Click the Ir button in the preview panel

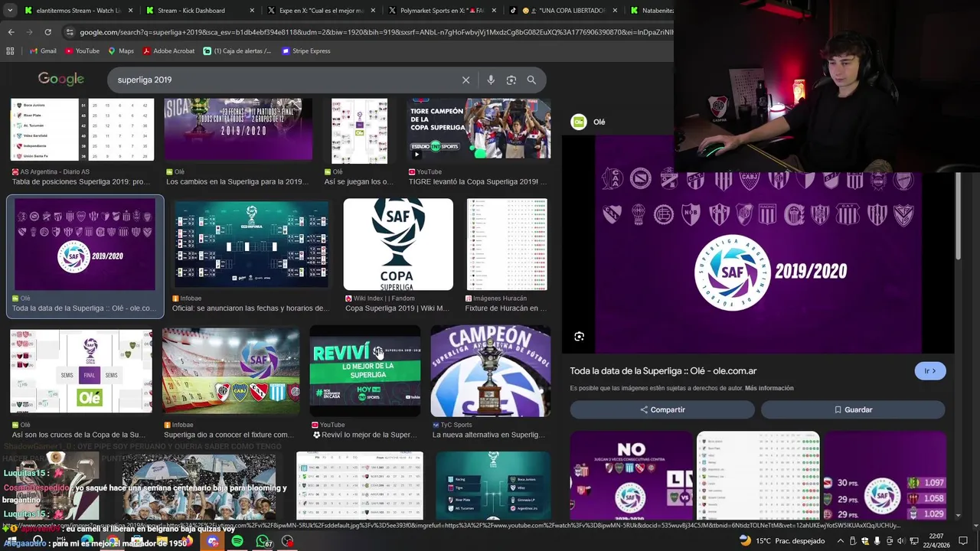coord(930,371)
